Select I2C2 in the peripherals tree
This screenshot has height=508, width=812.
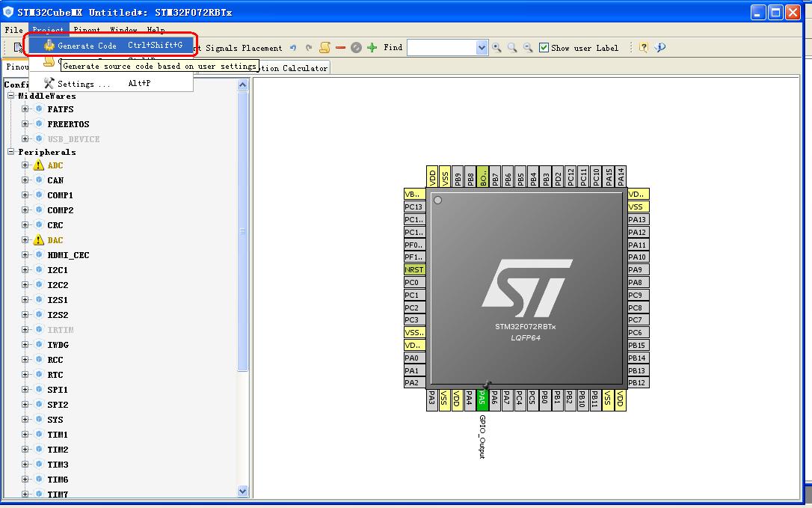click(58, 285)
